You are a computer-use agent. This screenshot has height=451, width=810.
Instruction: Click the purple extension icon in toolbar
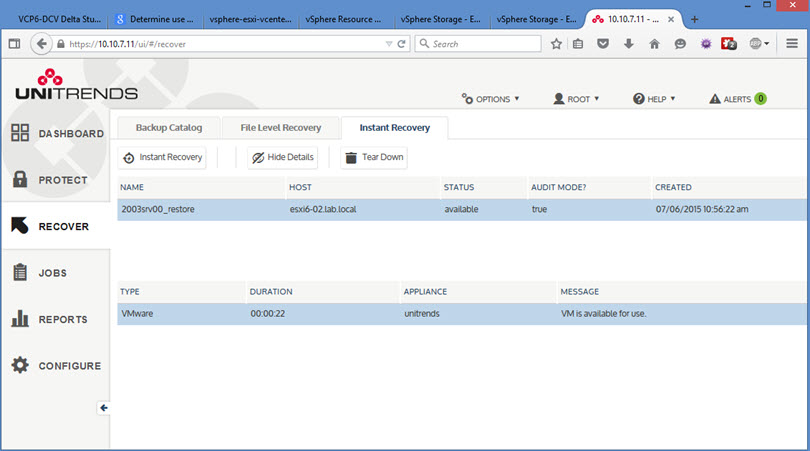pos(706,44)
